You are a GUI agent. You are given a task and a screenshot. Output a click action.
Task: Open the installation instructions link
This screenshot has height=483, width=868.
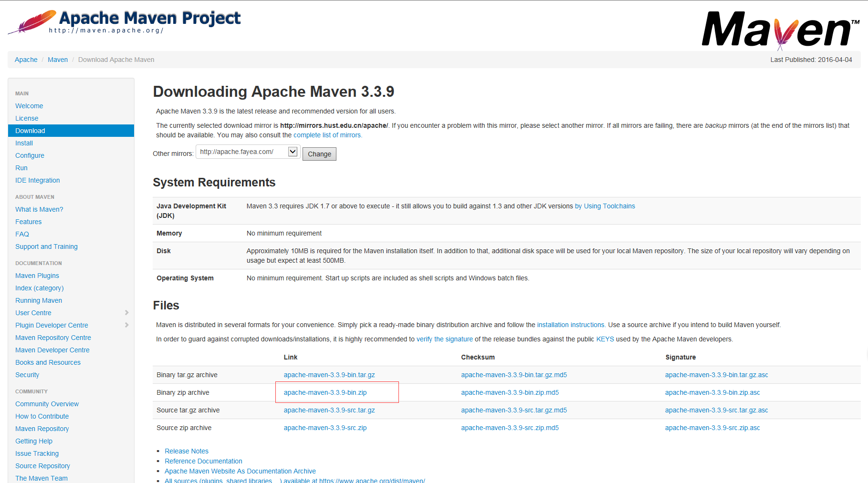(571, 325)
